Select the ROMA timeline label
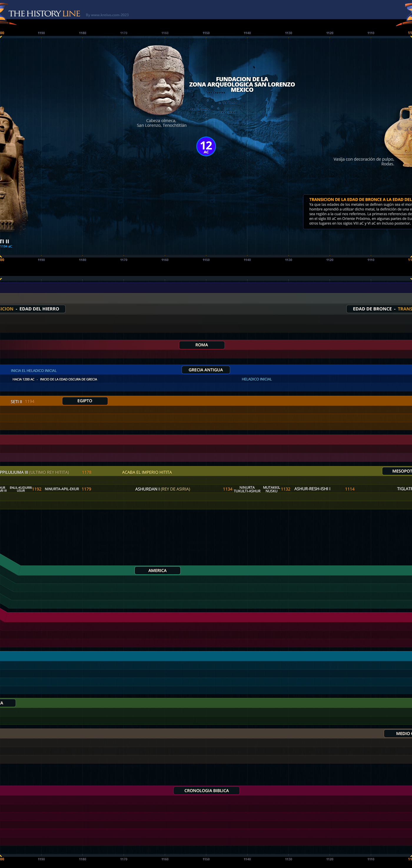The width and height of the screenshot is (412, 868). click(x=202, y=345)
